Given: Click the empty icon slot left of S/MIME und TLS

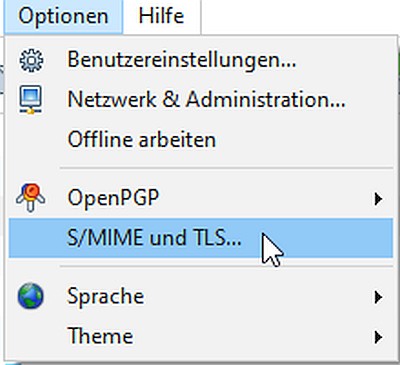Looking at the screenshot, I should pyautogui.click(x=31, y=238).
